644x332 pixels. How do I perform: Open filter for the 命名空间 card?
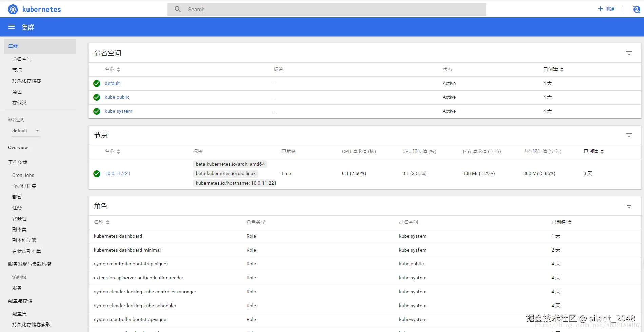(x=629, y=53)
